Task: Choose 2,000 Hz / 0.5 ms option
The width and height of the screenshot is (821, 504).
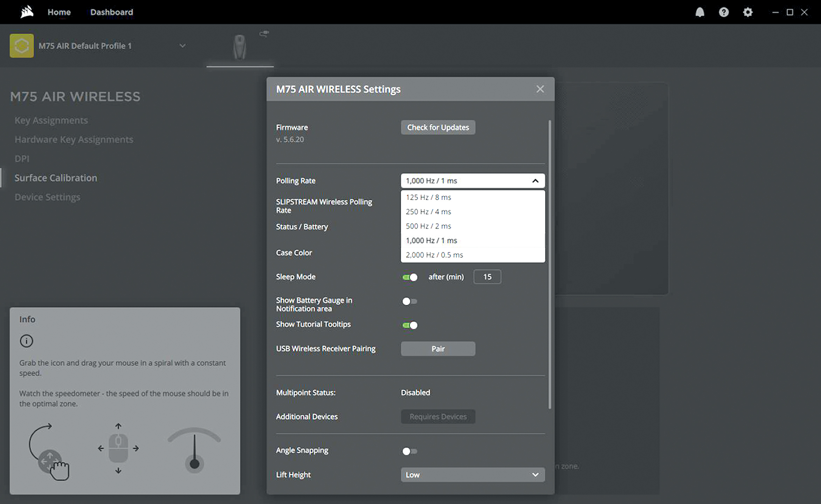Action: tap(473, 255)
